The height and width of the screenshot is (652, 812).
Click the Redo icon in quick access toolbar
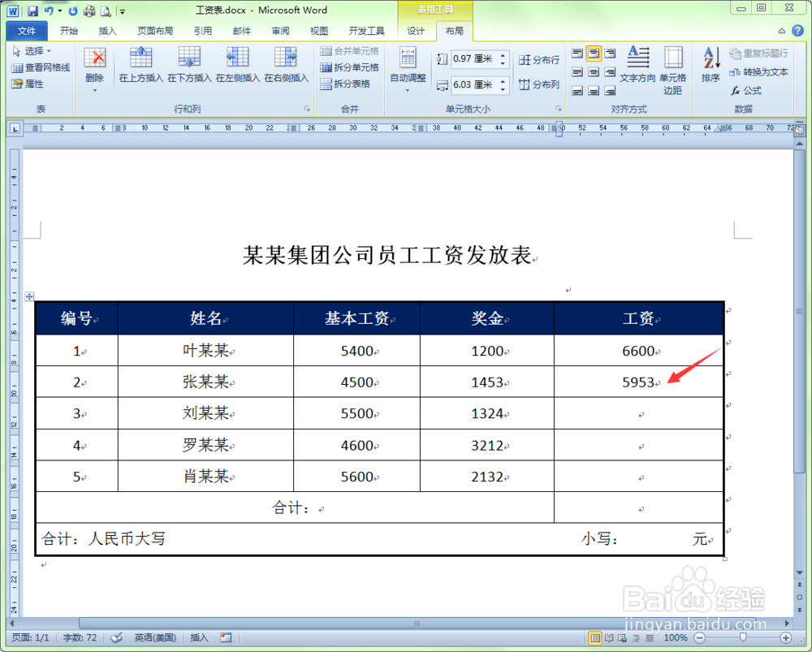(x=72, y=11)
